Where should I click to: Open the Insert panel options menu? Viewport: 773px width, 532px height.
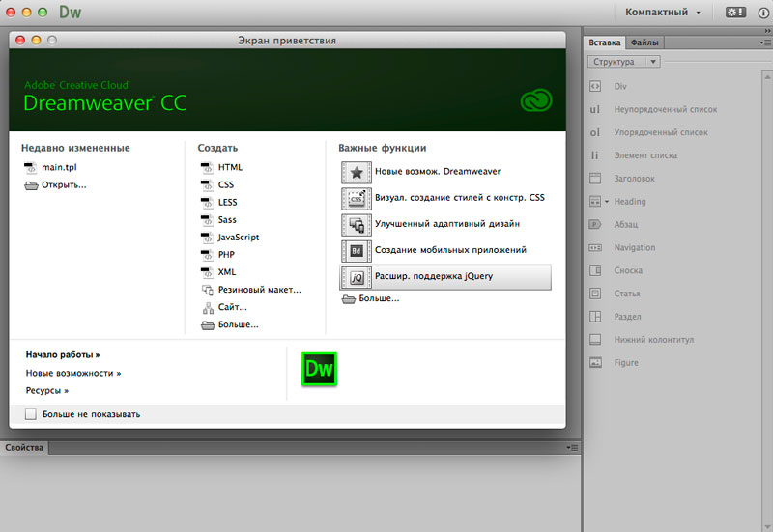[x=765, y=42]
